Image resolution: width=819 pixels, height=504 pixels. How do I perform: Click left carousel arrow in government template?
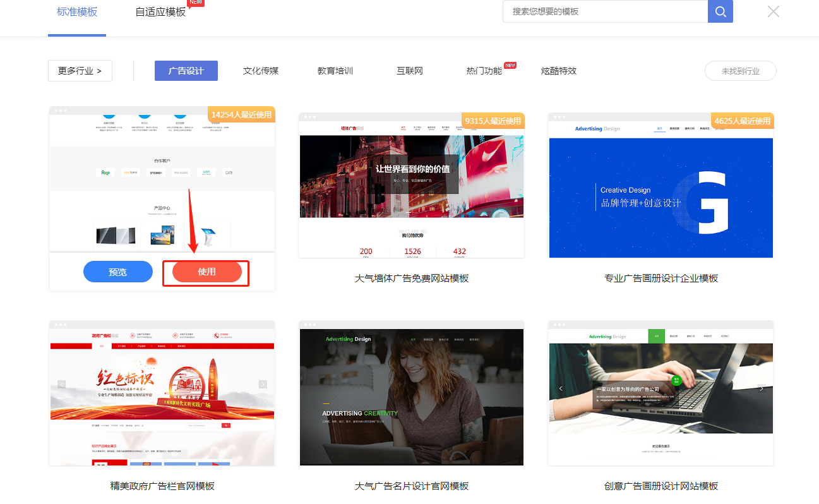[x=62, y=384]
